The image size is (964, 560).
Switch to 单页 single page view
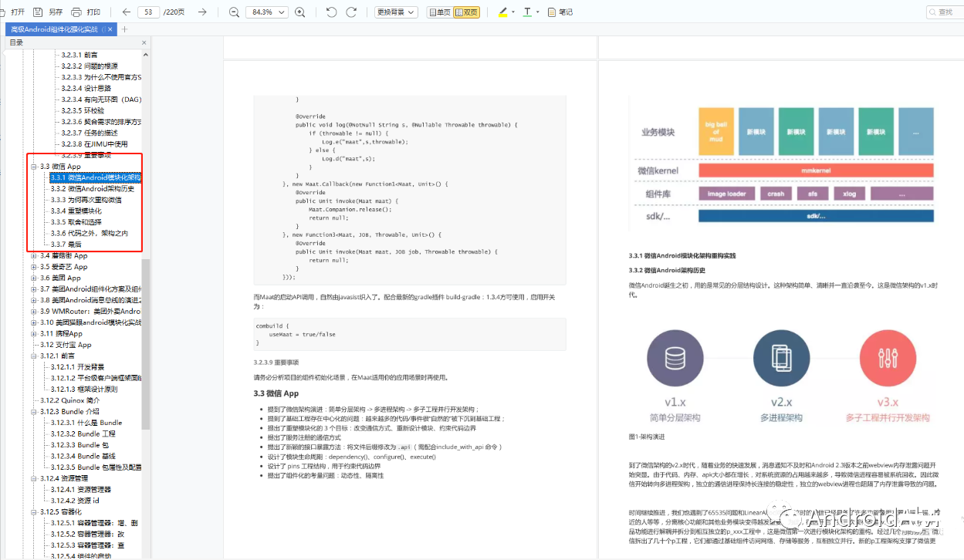[439, 12]
